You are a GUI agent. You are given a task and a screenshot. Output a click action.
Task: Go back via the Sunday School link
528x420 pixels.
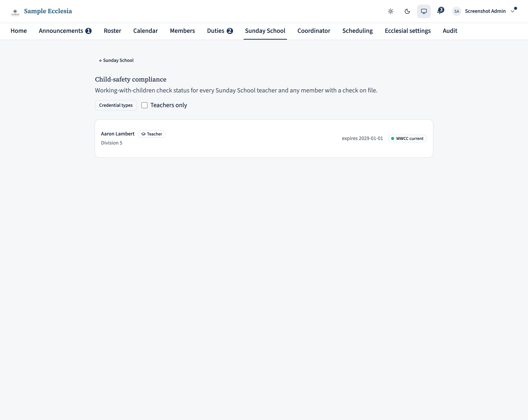(116, 60)
